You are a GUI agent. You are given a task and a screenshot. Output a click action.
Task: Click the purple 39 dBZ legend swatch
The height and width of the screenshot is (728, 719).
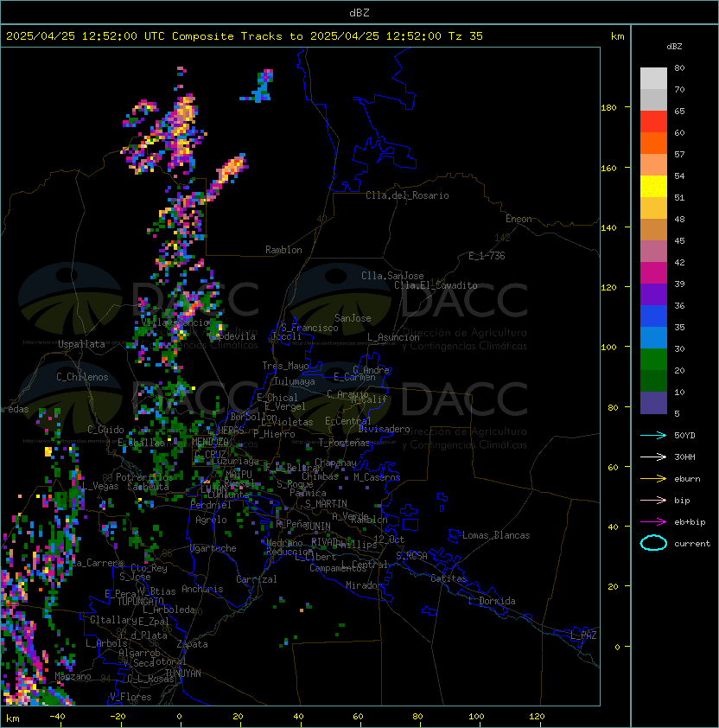point(653,295)
